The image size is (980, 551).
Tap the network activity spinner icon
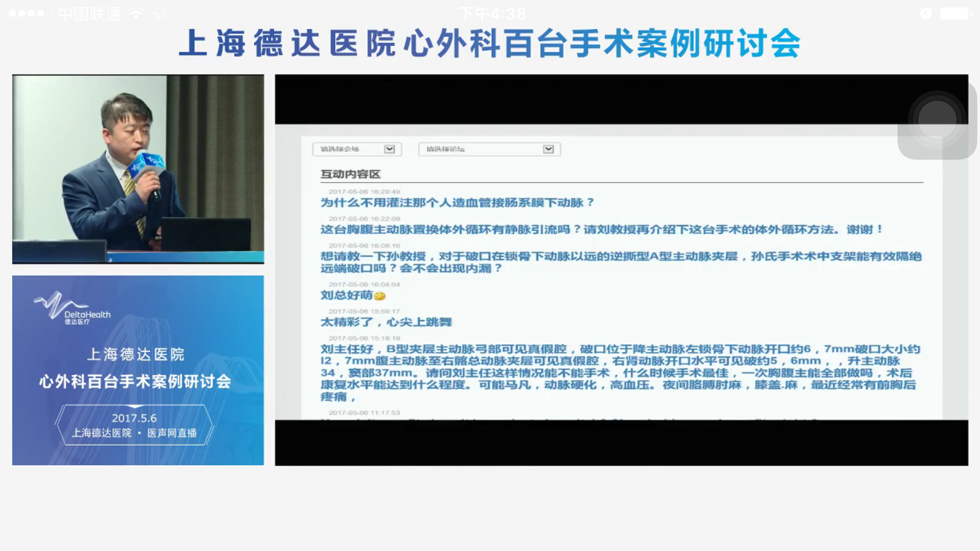point(159,14)
